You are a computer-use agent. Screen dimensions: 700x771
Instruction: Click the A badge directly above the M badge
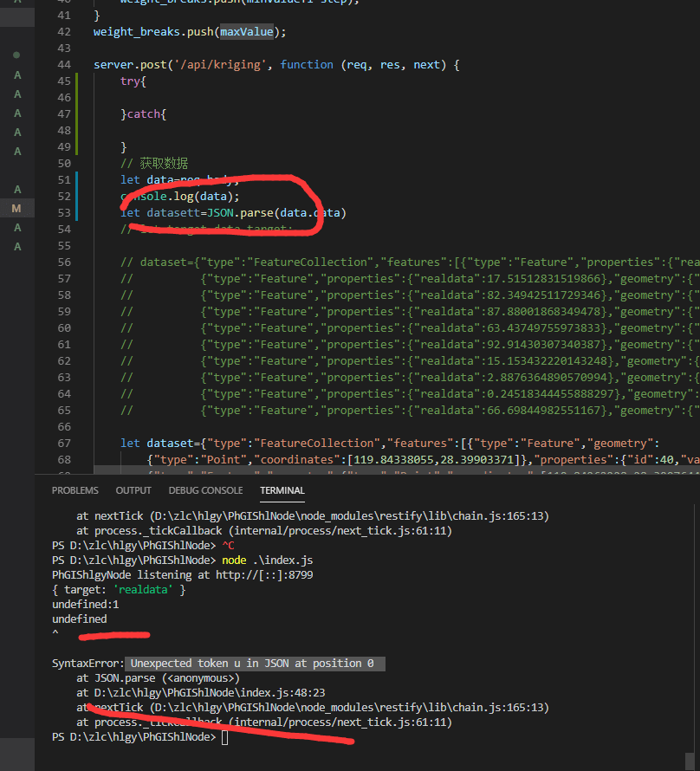click(x=16, y=189)
